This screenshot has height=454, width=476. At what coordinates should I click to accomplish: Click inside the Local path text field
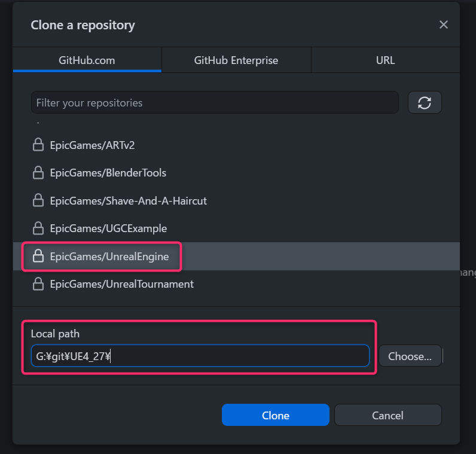[200, 356]
